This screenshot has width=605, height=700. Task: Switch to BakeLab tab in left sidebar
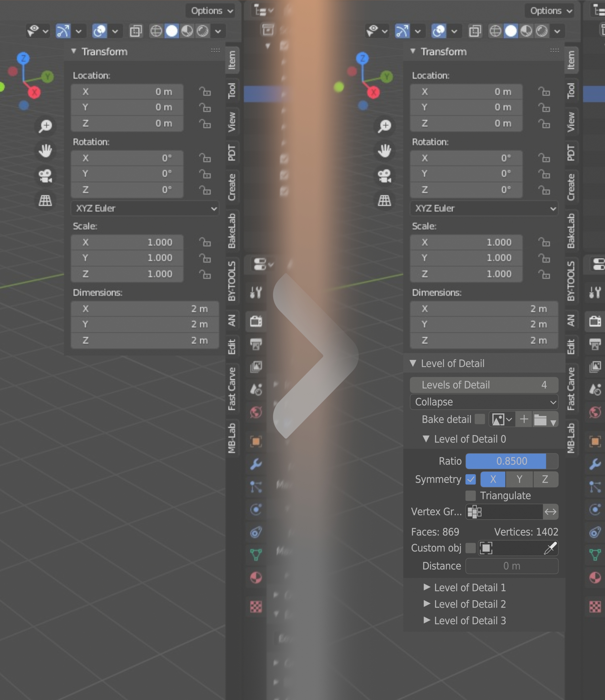pyautogui.click(x=232, y=231)
